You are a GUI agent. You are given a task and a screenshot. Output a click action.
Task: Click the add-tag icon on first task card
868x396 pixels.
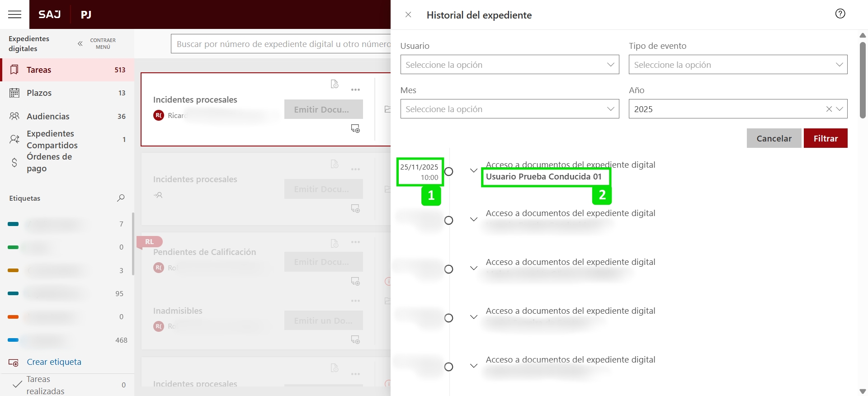click(x=355, y=129)
